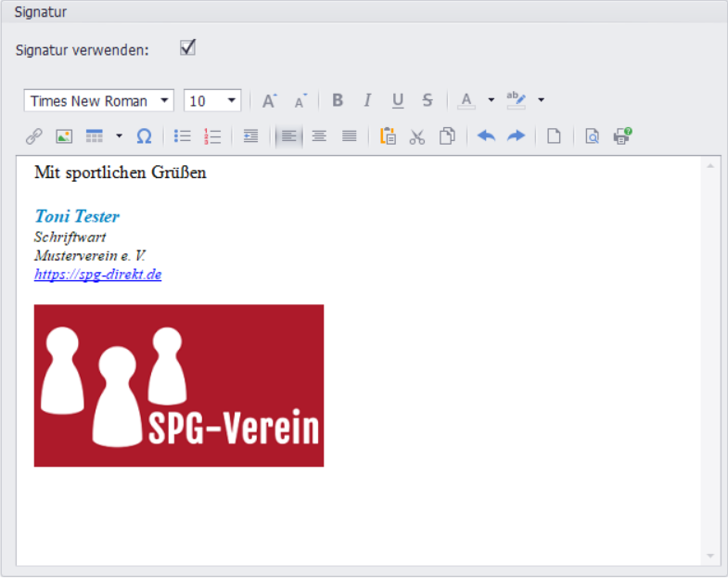The width and height of the screenshot is (728, 578).
Task: Open print preview from the toolbar
Action: [592, 136]
